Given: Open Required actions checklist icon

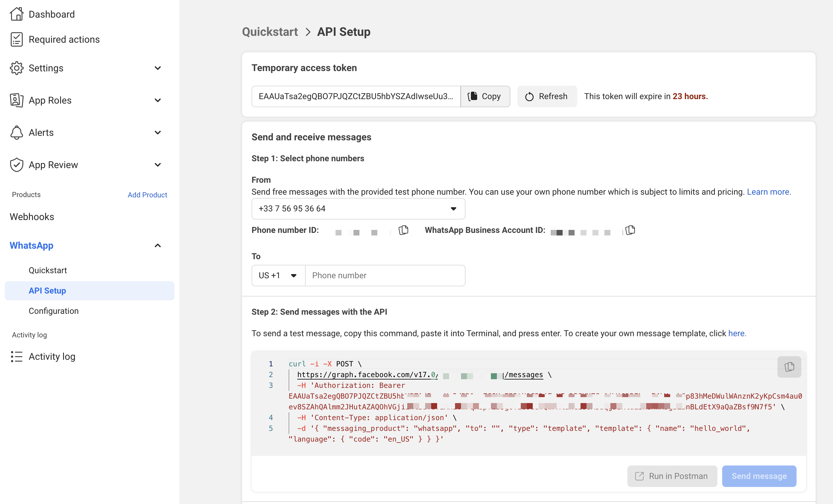Looking at the screenshot, I should coord(16,39).
